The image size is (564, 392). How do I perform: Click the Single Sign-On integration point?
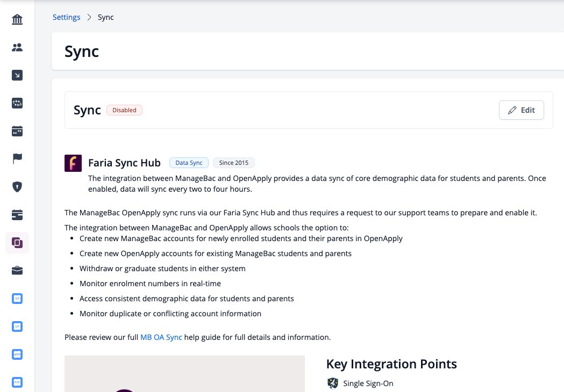[360, 383]
